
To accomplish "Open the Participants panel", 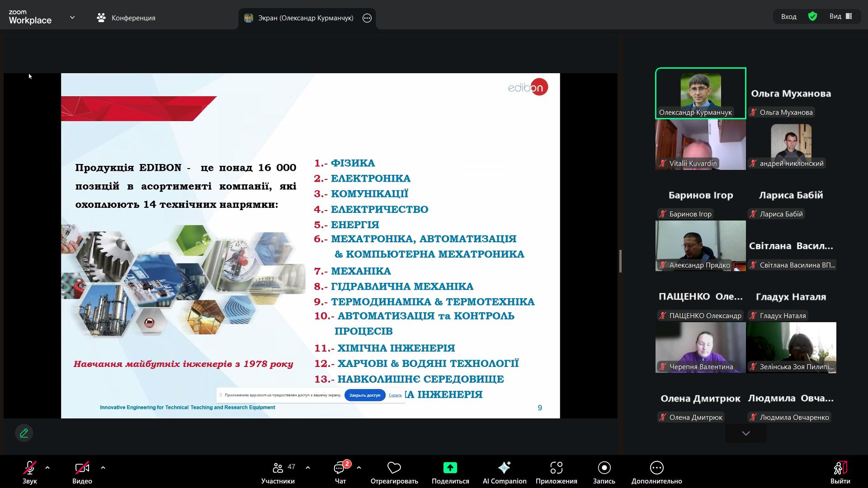I will coord(278,468).
